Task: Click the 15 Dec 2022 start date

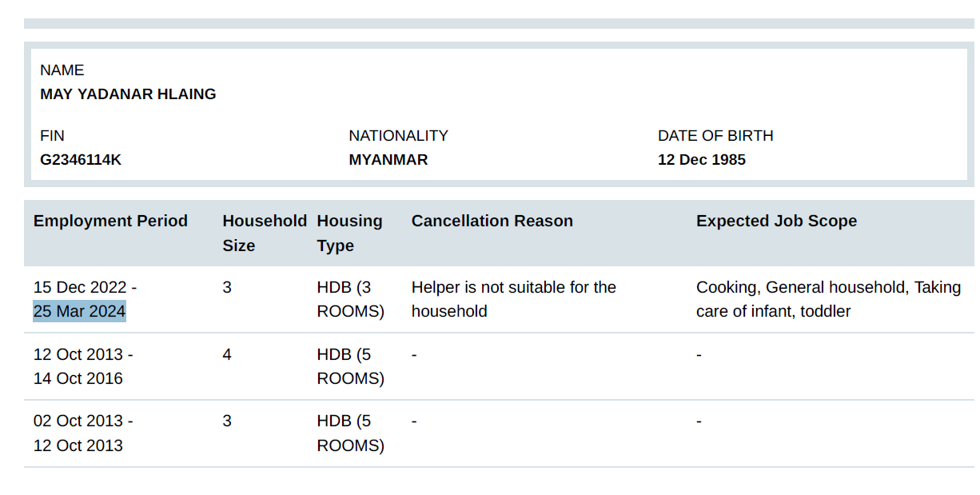Action: 81,287
